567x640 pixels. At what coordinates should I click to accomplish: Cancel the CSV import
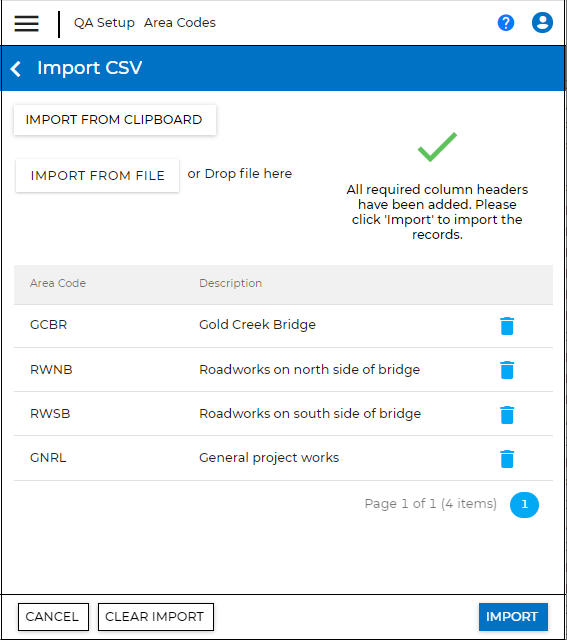(53, 617)
